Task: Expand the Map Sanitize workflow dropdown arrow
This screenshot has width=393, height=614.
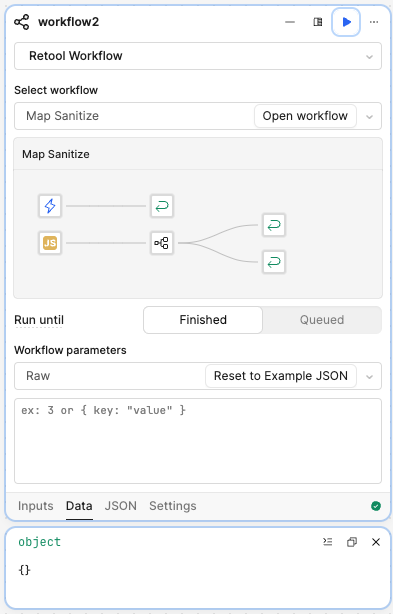Action: click(369, 116)
